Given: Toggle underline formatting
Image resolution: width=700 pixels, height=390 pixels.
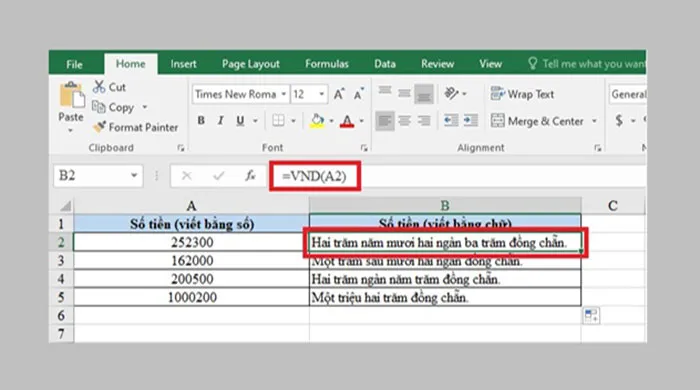Looking at the screenshot, I should coord(240,120).
